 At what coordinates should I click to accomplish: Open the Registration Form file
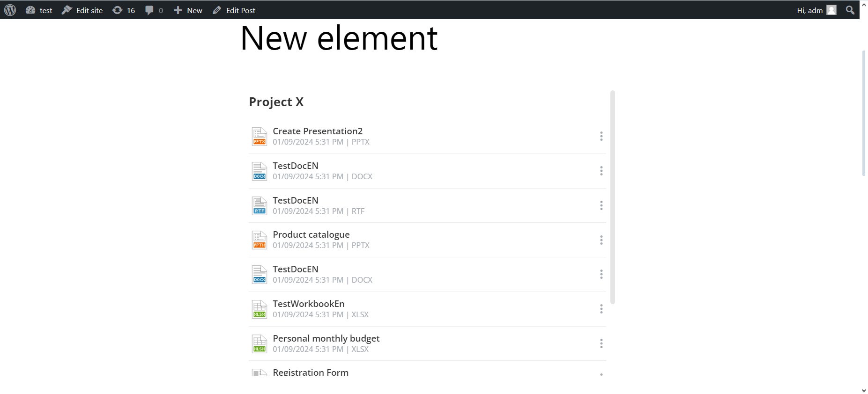tap(311, 372)
